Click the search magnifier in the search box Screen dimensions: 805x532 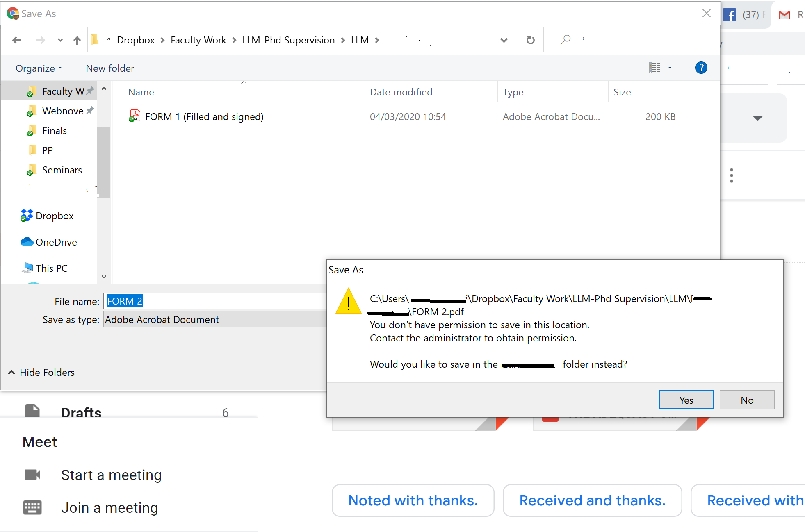point(566,39)
